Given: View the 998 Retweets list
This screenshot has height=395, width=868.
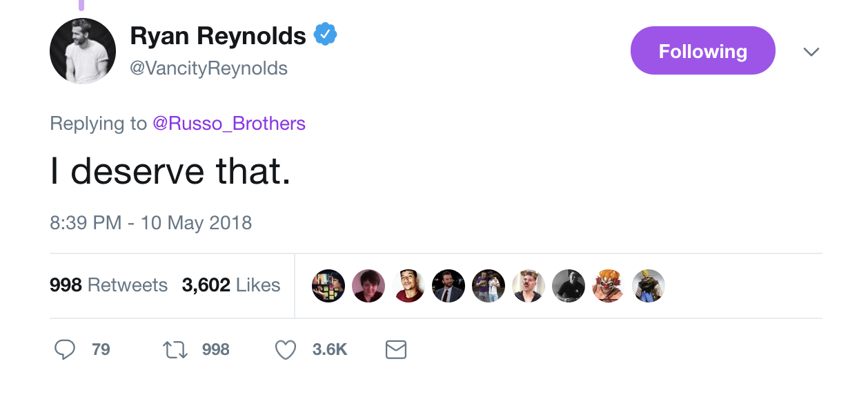Looking at the screenshot, I should coord(108,285).
